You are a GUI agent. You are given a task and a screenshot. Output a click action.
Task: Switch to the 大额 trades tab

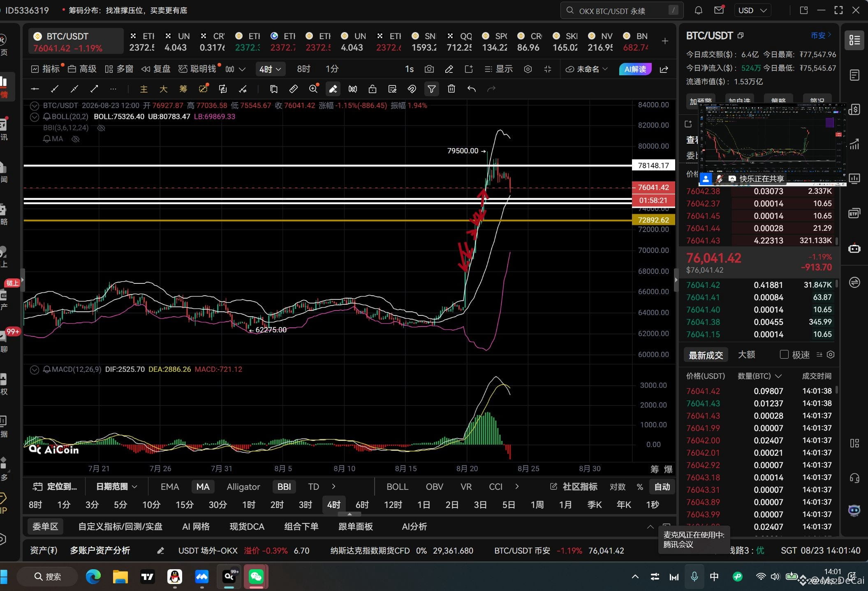click(746, 355)
